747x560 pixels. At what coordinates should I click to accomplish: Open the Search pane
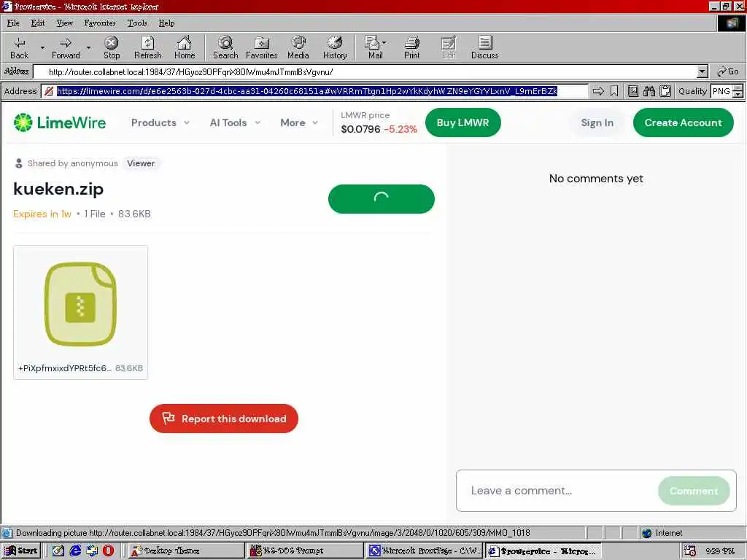point(225,47)
